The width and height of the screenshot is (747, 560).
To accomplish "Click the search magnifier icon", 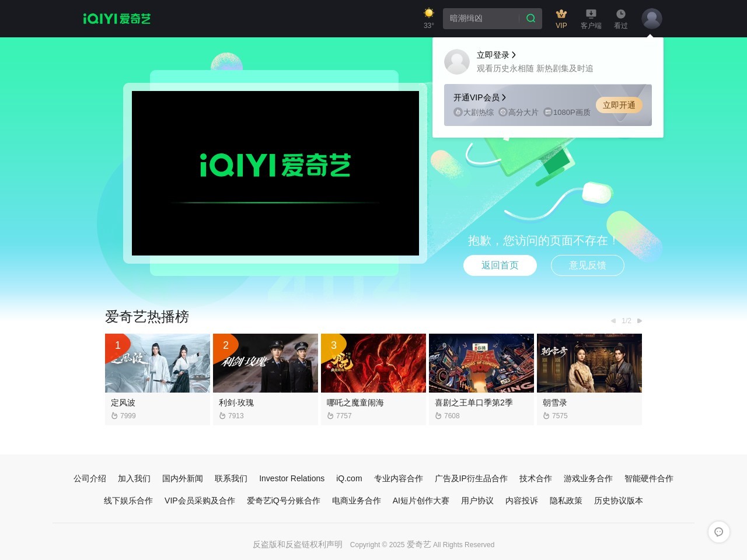I will [530, 19].
